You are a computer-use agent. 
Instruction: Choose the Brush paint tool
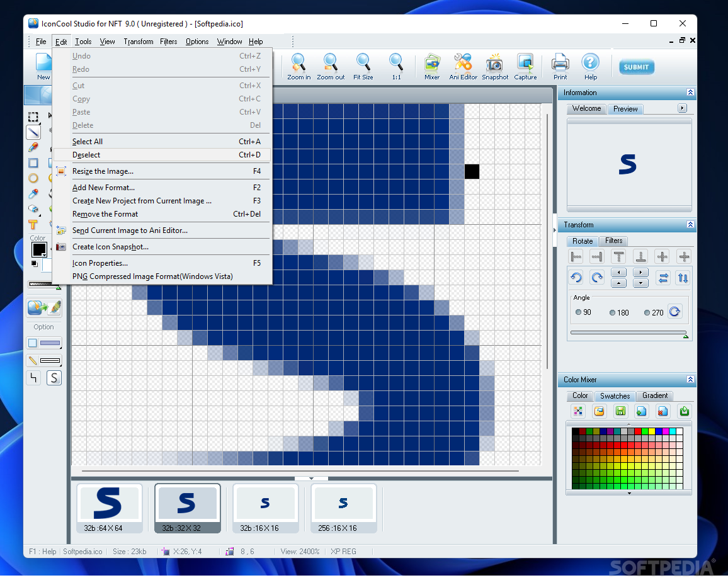pyautogui.click(x=33, y=147)
